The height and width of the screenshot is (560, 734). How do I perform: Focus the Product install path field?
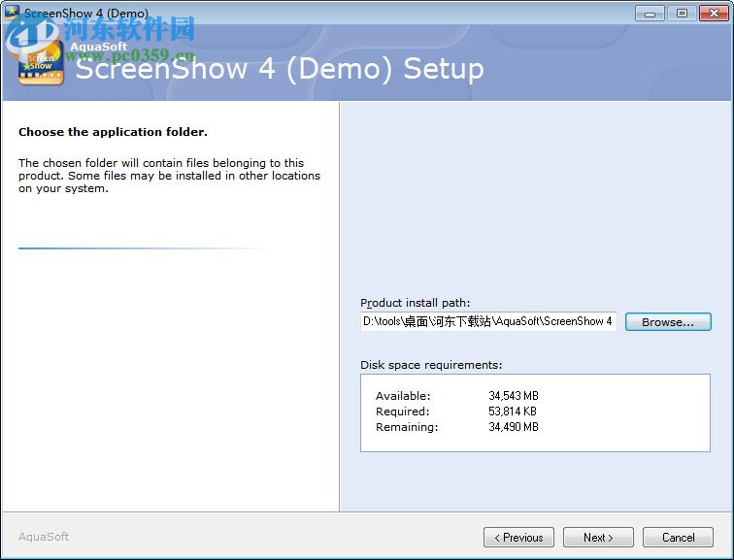[x=488, y=321]
